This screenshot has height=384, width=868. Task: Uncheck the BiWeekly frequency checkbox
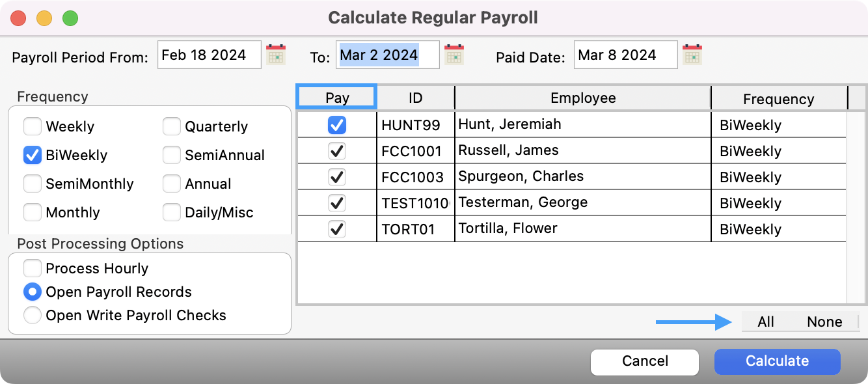coord(33,155)
